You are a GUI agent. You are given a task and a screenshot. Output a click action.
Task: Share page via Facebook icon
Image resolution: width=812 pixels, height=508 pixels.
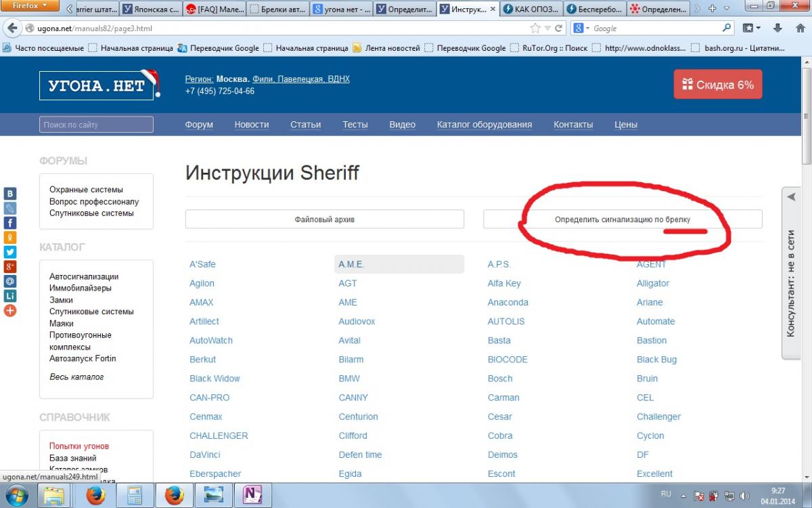(x=10, y=223)
